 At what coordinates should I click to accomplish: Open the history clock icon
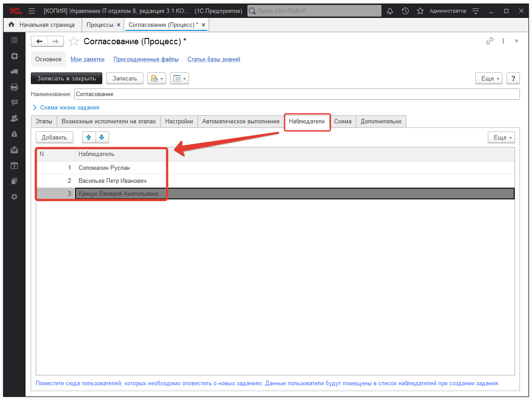tap(405, 11)
